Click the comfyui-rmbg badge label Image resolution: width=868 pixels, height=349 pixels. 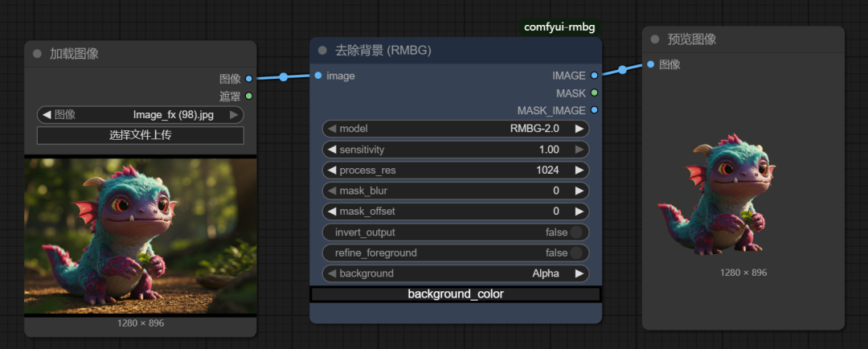[559, 27]
